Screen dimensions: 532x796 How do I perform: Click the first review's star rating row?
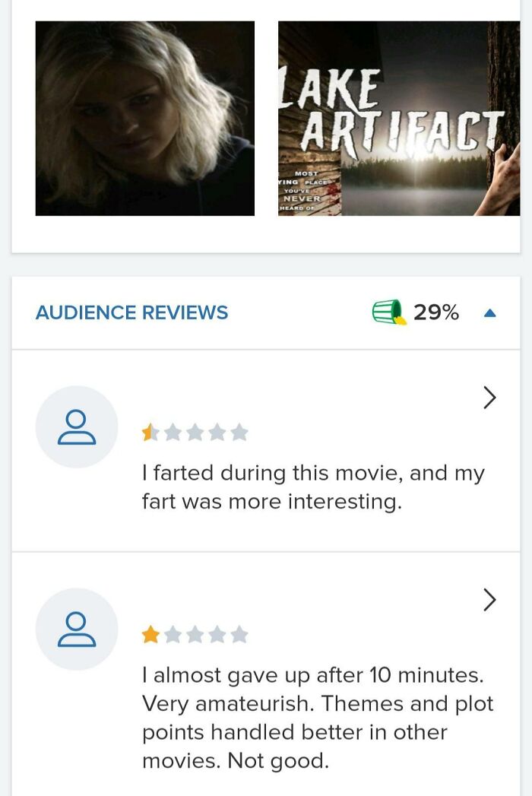pos(194,432)
